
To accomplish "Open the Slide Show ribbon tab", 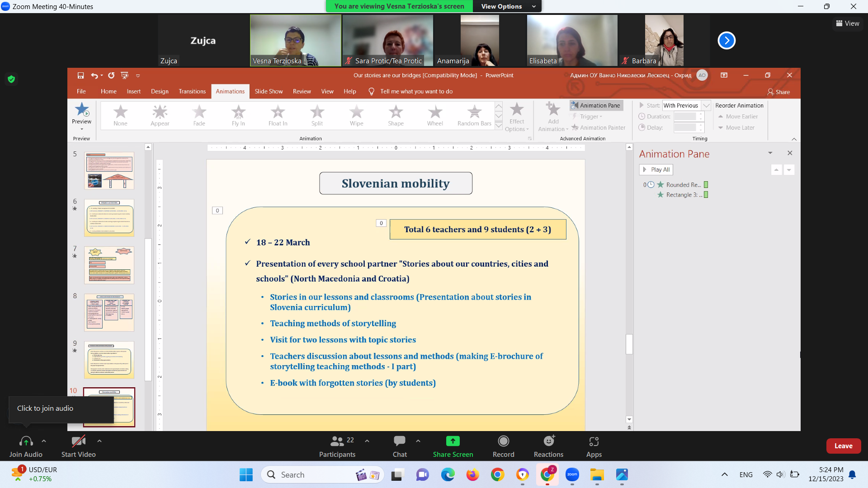I will point(269,91).
